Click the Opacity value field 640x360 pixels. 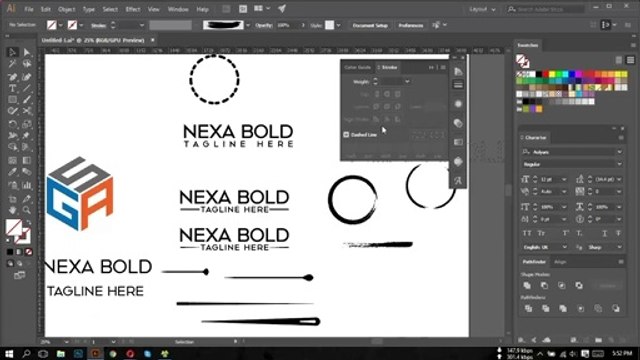coord(288,25)
